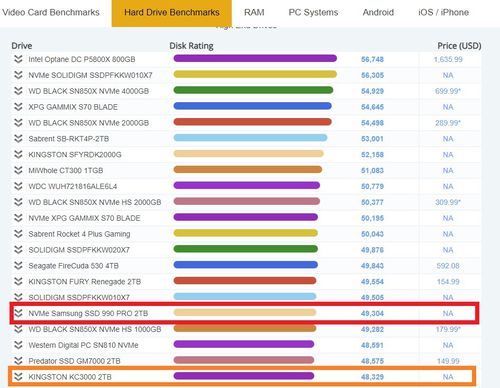Click the Disk Rating column header
The height and width of the screenshot is (388, 500).
click(191, 46)
